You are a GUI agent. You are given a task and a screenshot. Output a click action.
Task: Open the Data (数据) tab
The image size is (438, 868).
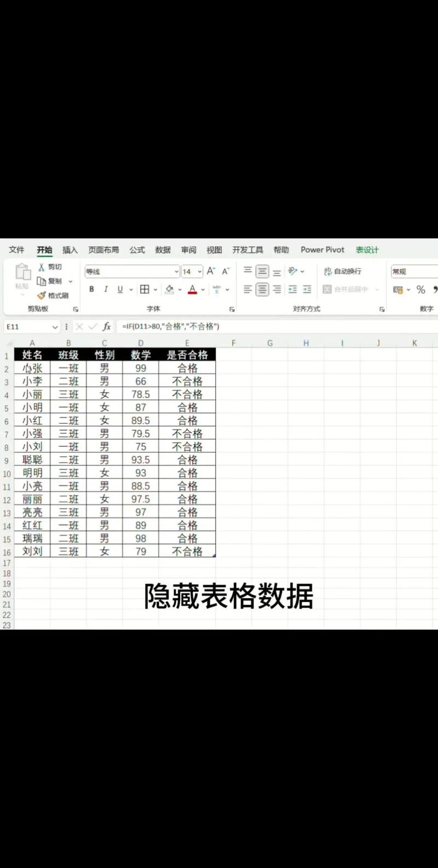(163, 250)
